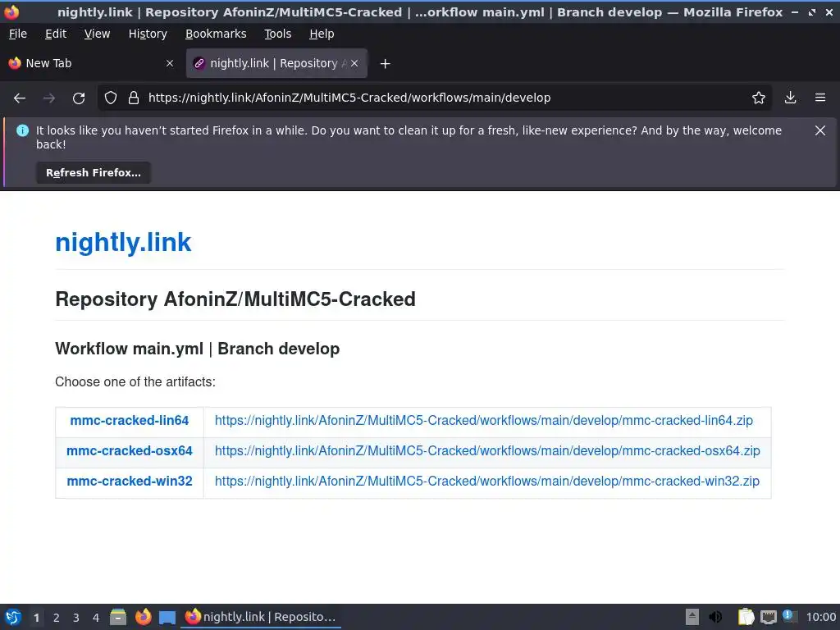Screen dimensions: 840x630
Task: Switch to workspace 1 in taskbar
Action: (x=36, y=618)
